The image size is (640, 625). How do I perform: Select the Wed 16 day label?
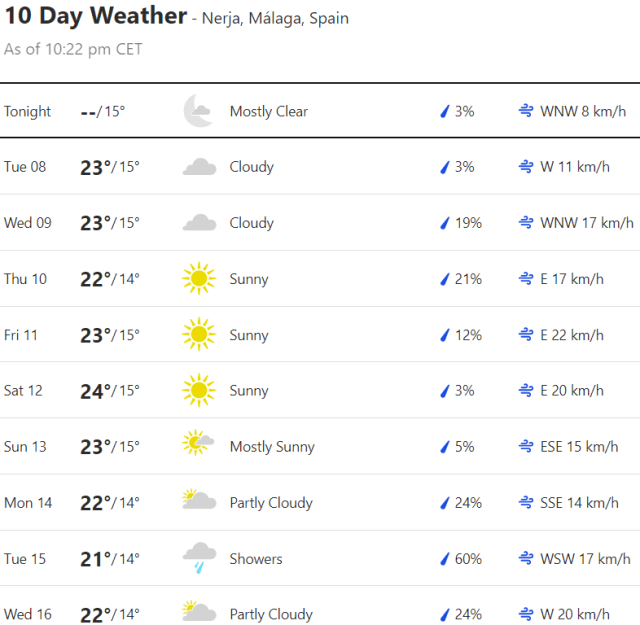tap(28, 614)
